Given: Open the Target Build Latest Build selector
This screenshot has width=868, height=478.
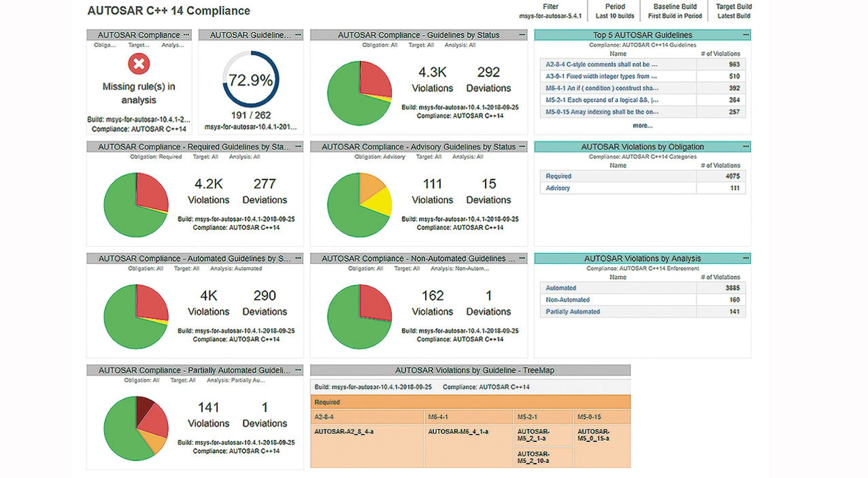Looking at the screenshot, I should click(x=734, y=12).
